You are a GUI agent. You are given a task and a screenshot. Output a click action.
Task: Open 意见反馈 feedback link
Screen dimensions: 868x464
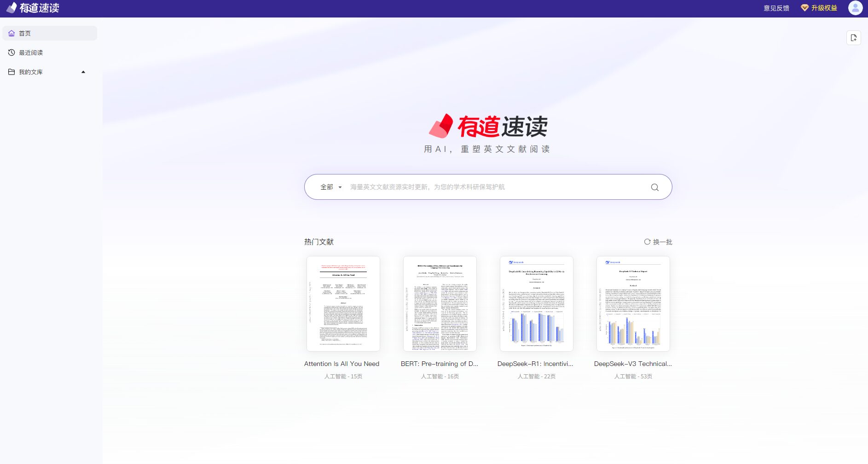(x=776, y=8)
